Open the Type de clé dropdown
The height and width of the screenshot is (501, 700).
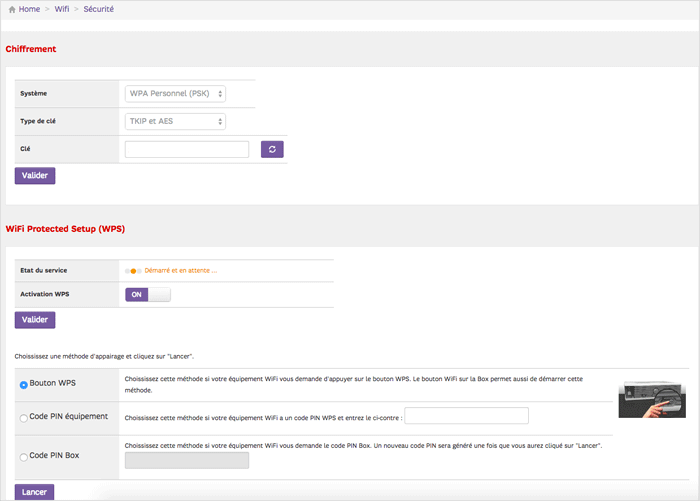[176, 121]
